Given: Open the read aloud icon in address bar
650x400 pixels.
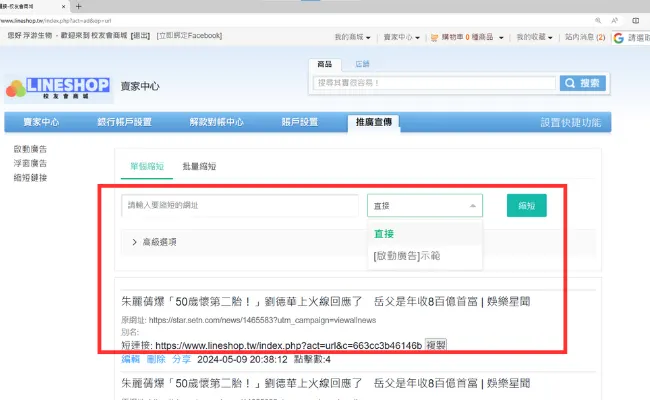Looking at the screenshot, I should (614, 20).
